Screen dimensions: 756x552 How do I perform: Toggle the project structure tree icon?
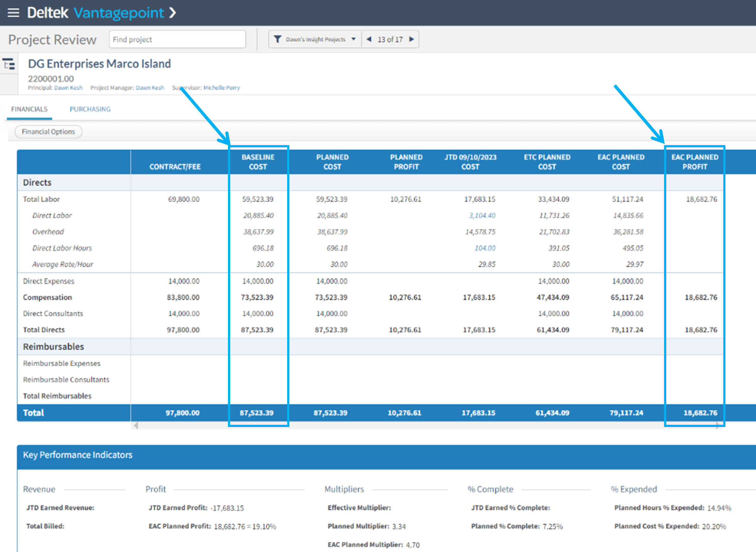pyautogui.click(x=9, y=64)
